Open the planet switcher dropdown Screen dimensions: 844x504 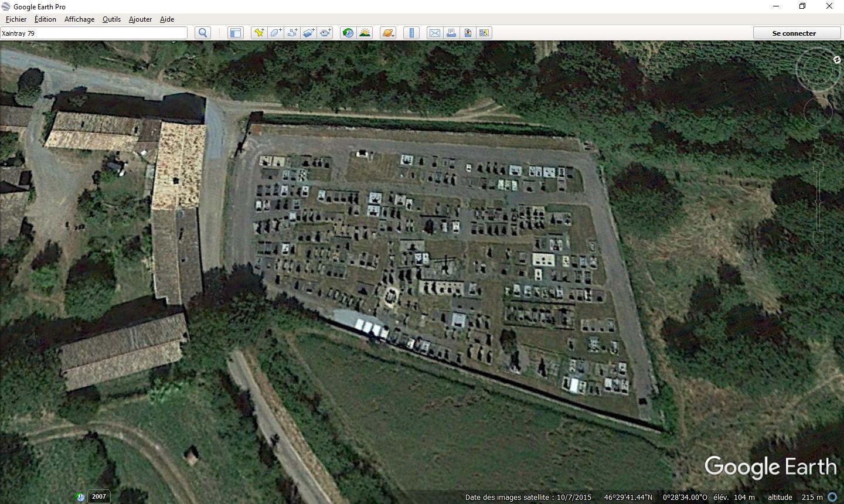tap(388, 33)
